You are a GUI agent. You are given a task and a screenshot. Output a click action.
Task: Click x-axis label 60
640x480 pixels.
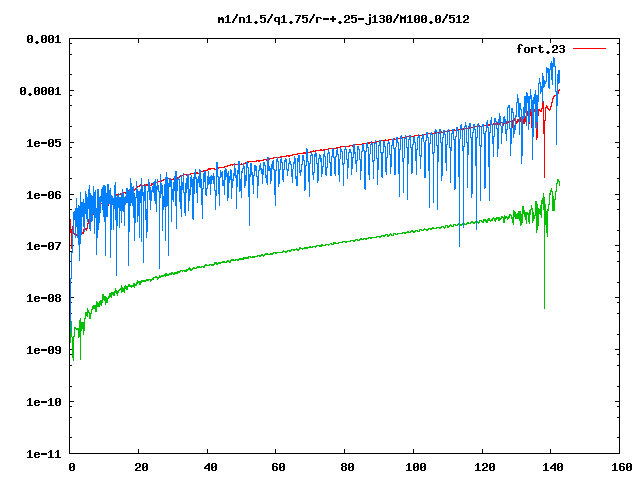(278, 467)
